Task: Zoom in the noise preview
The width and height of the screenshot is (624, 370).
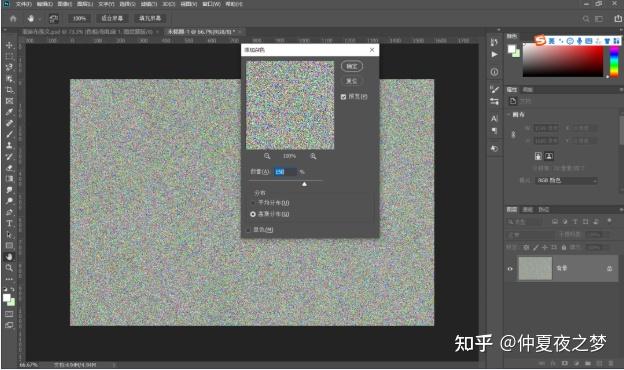Action: pyautogui.click(x=314, y=156)
